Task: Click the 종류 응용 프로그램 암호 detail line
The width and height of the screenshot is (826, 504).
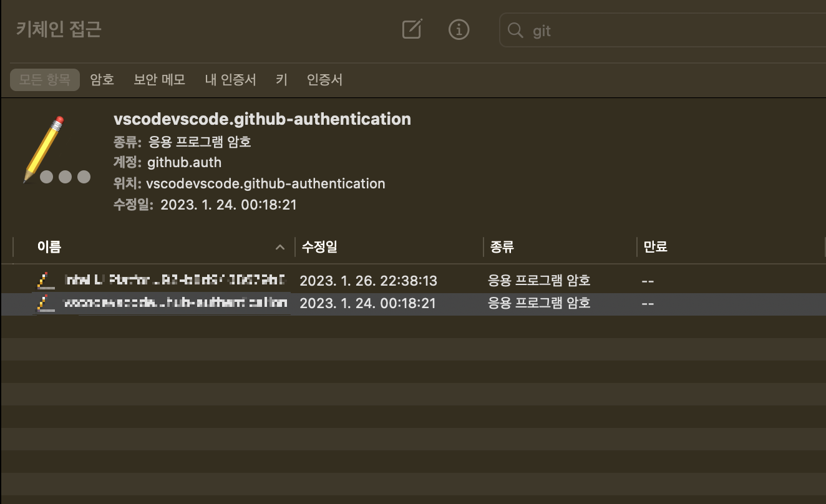Action: [182, 142]
